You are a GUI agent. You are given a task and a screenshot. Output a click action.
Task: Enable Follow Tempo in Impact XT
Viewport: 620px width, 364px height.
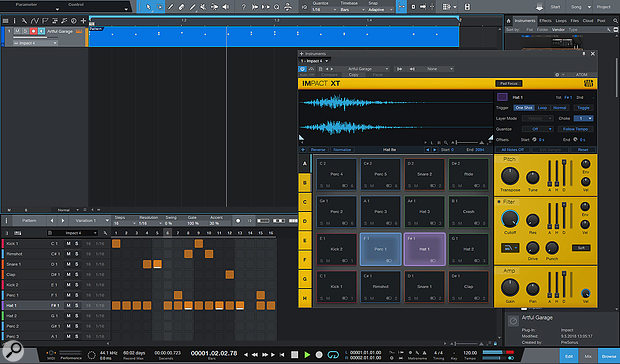[575, 129]
